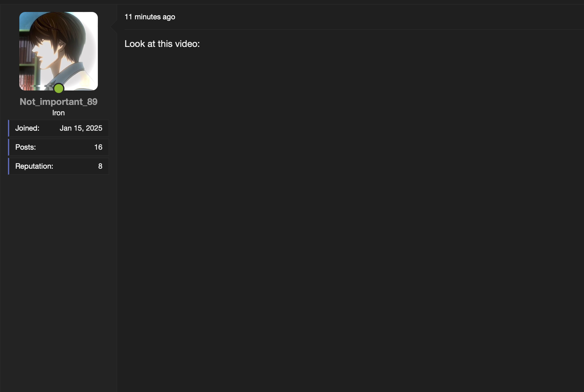The image size is (584, 392).
Task: Click the 11 minutes ago timestamp
Action: click(x=150, y=17)
